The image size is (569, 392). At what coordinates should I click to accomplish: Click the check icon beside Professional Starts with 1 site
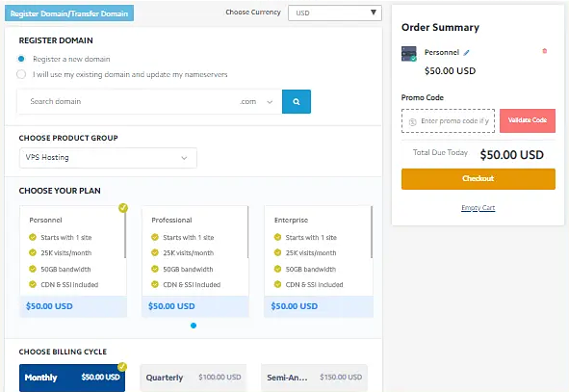tap(155, 237)
